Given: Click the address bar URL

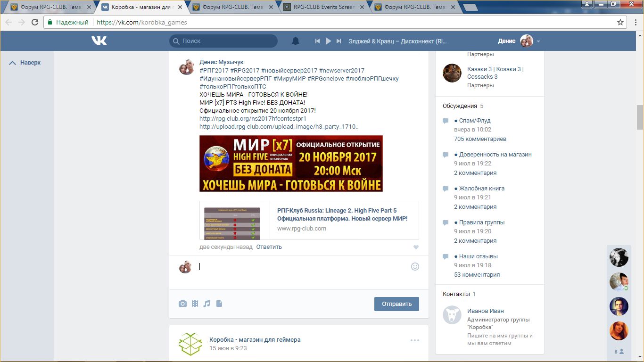Looking at the screenshot, I should point(142,22).
